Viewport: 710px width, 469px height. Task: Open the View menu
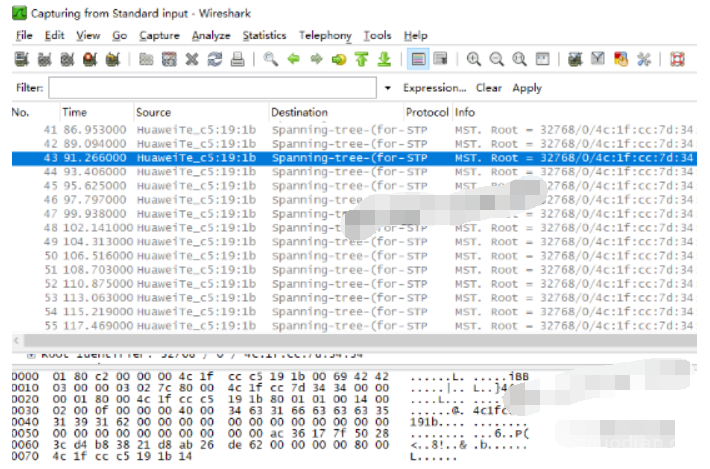(x=88, y=35)
